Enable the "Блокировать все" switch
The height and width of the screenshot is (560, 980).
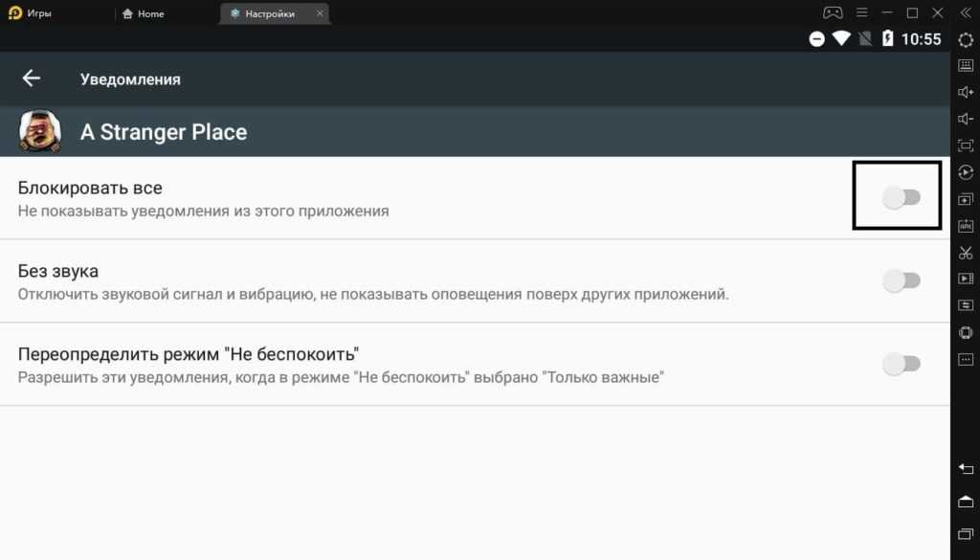pyautogui.click(x=901, y=197)
